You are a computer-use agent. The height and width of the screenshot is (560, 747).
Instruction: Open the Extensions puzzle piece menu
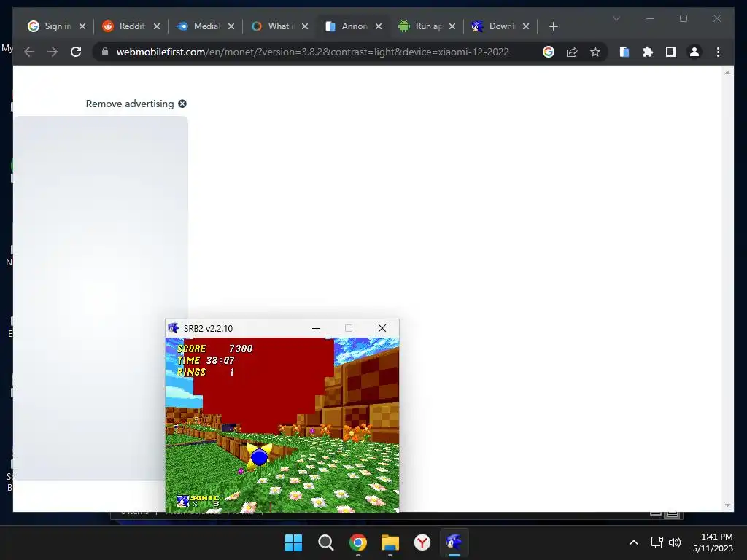648,52
